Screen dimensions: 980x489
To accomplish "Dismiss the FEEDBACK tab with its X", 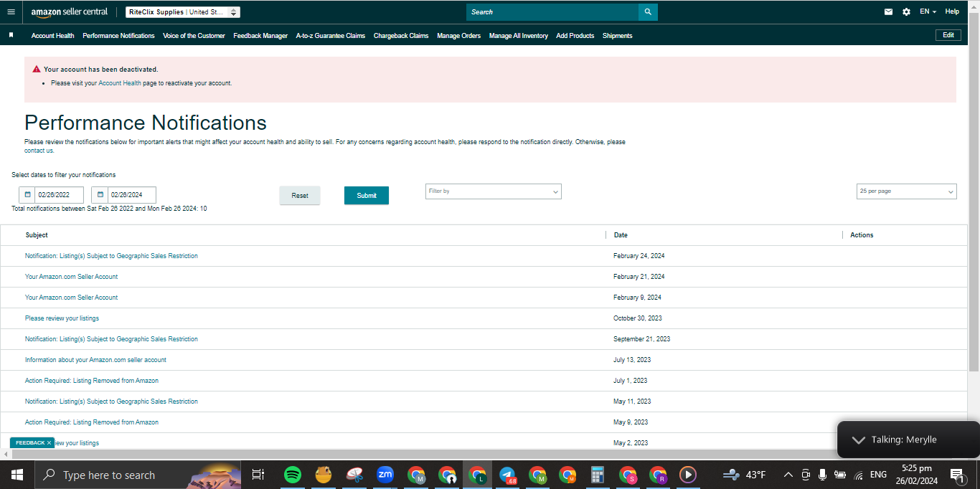I will pos(50,443).
